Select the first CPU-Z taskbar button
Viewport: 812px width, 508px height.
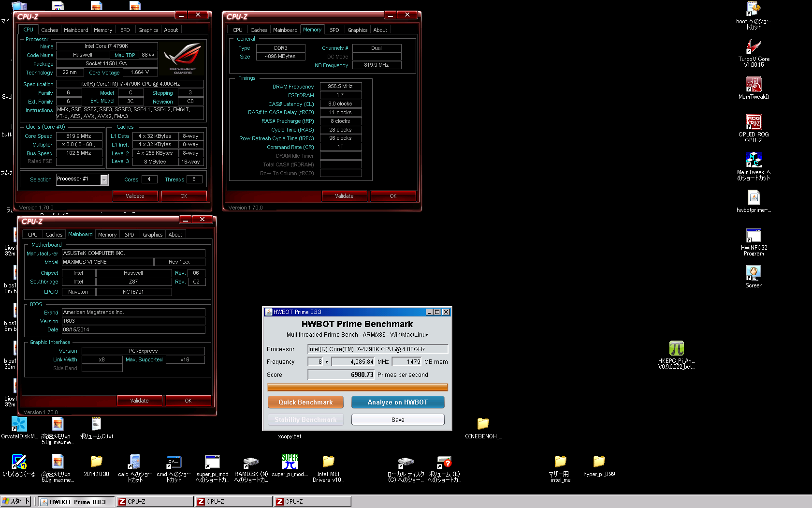(155, 502)
